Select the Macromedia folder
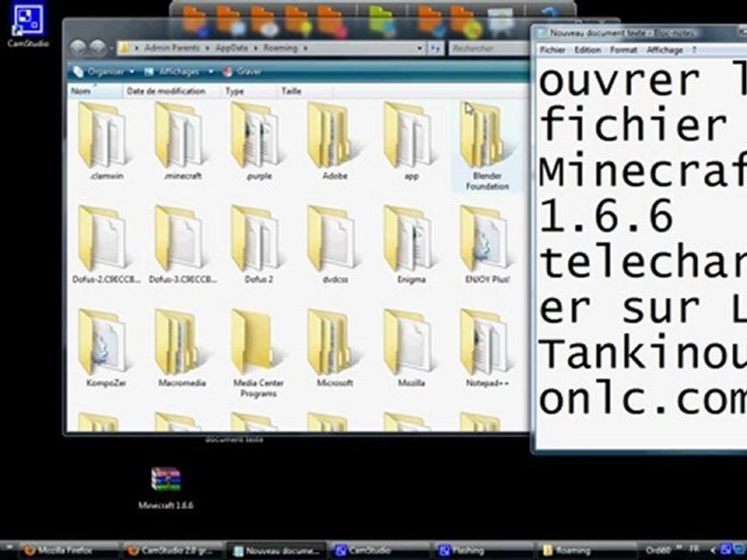Image resolution: width=747 pixels, height=560 pixels. [182, 348]
